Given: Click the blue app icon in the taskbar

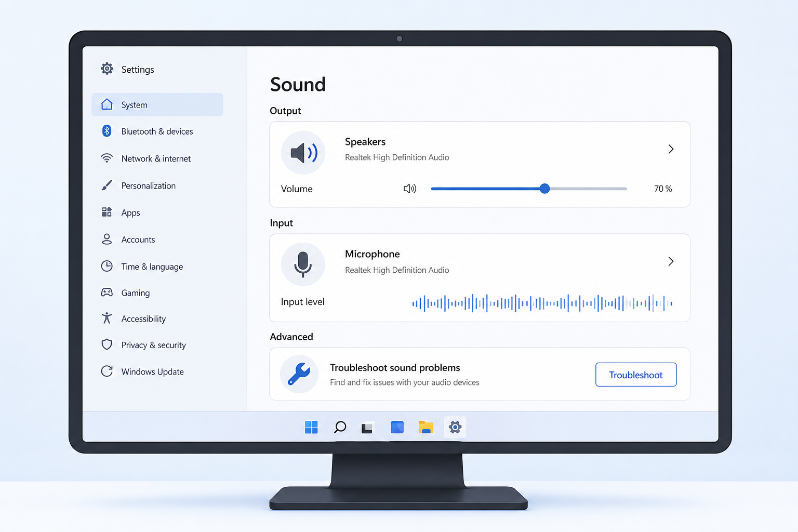Looking at the screenshot, I should click(x=397, y=427).
